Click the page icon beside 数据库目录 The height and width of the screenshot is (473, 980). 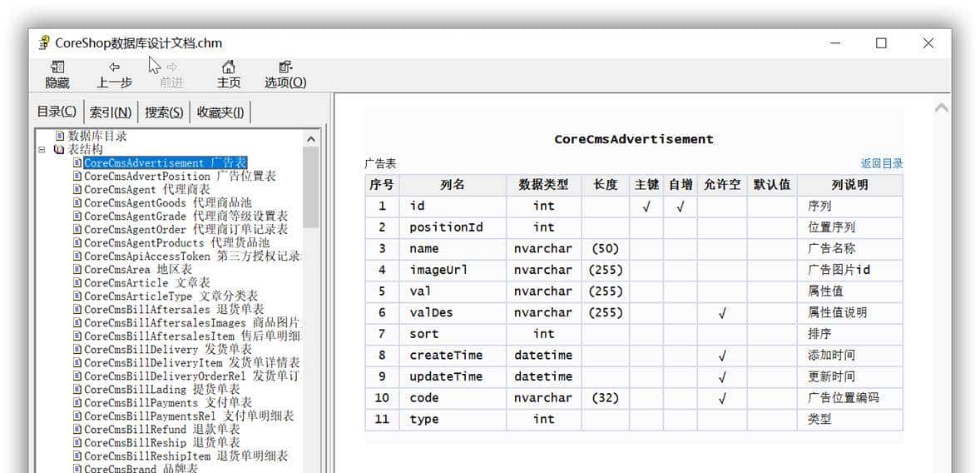[x=60, y=136]
